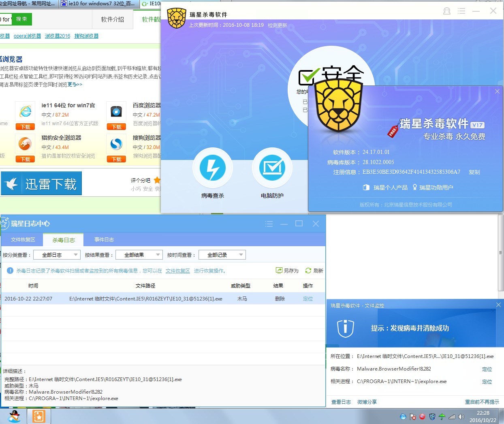Click the green umbrella tray icon
504x424 pixels.
pyautogui.click(x=442, y=417)
